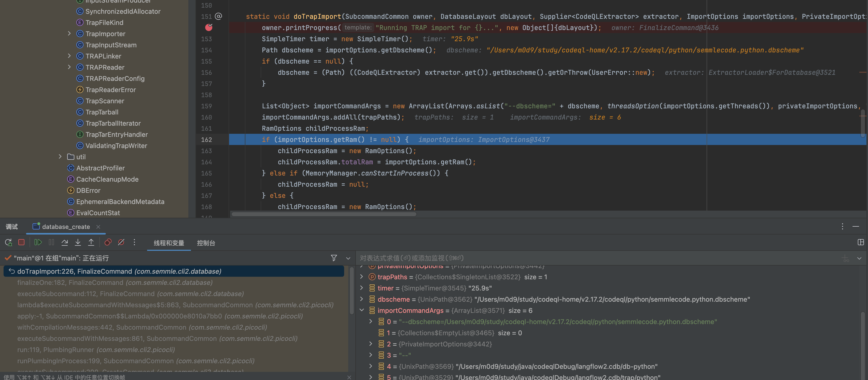The image size is (868, 380).
Task: Open debug tool window options menu
Action: (x=842, y=227)
